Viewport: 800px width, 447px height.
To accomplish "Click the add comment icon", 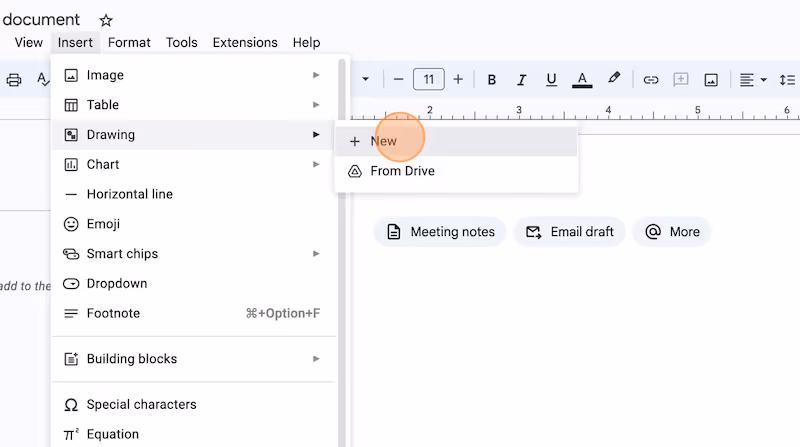I will pyautogui.click(x=681, y=80).
